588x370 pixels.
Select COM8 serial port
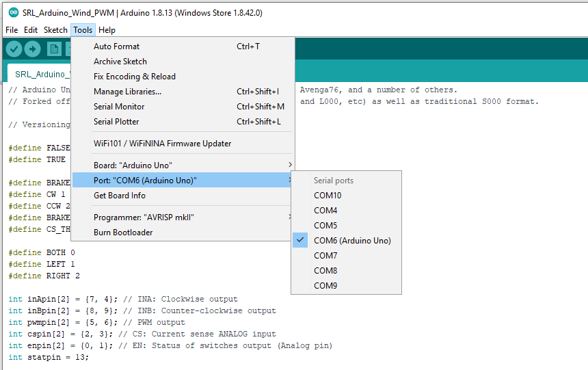[x=346, y=271]
